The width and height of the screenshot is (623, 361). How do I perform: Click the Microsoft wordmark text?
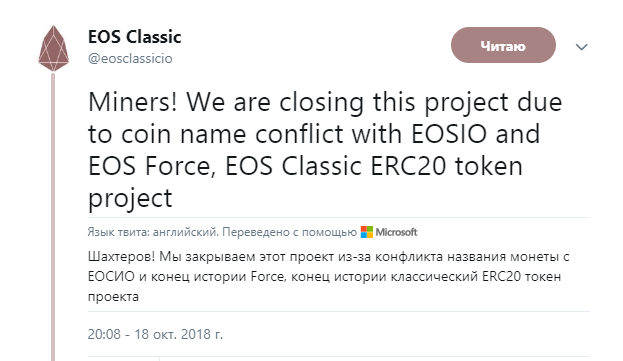click(x=396, y=232)
